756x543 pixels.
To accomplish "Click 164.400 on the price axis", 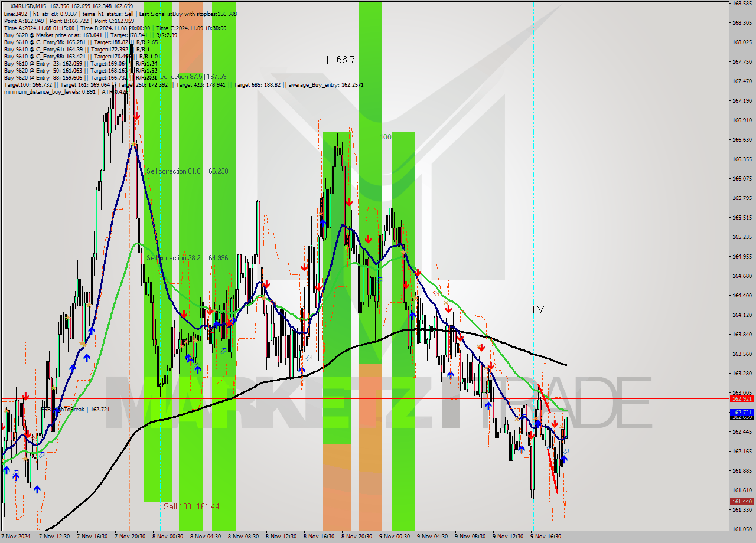I will pyautogui.click(x=742, y=295).
